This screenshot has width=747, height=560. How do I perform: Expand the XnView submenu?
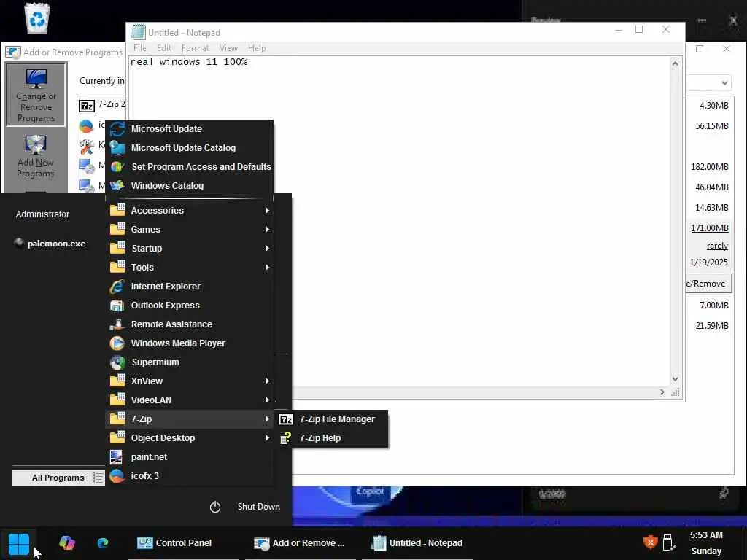pyautogui.click(x=189, y=381)
